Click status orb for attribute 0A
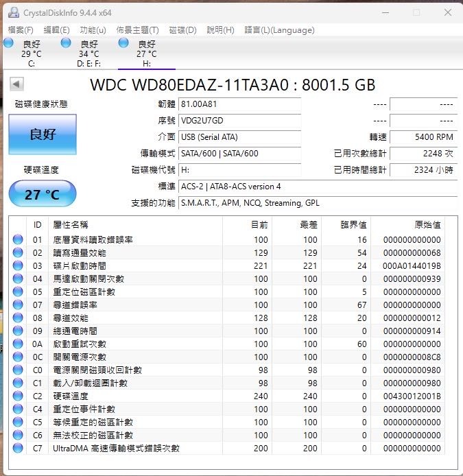Screen dimensions: 463x476 click(x=18, y=344)
